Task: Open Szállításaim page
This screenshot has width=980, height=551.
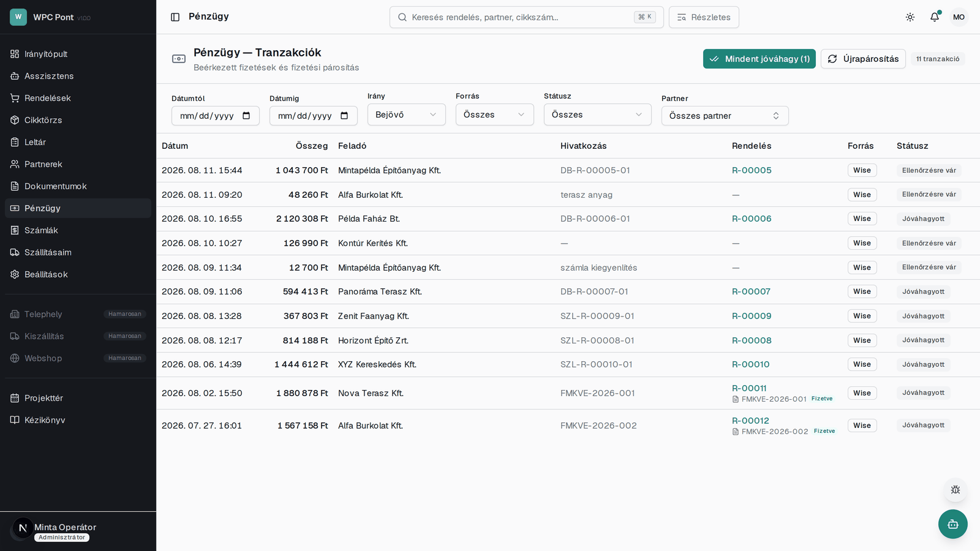Action: (78, 252)
